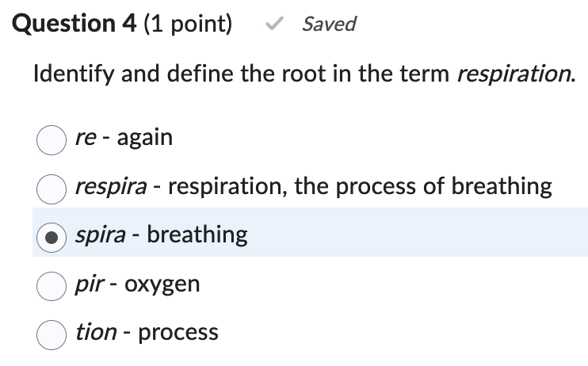Screen dimensions: 588x366
Task: Pick the 'tion - process' radio button
Action: click(x=52, y=334)
